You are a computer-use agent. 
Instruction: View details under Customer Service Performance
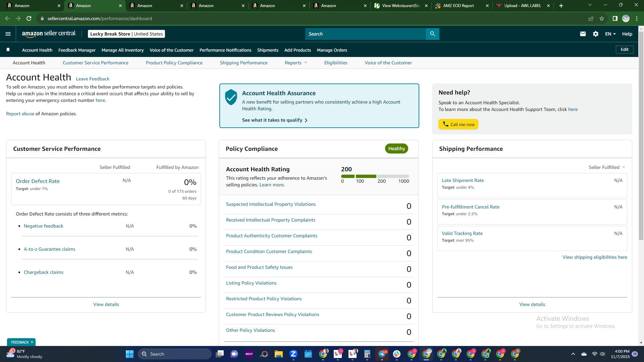click(106, 304)
